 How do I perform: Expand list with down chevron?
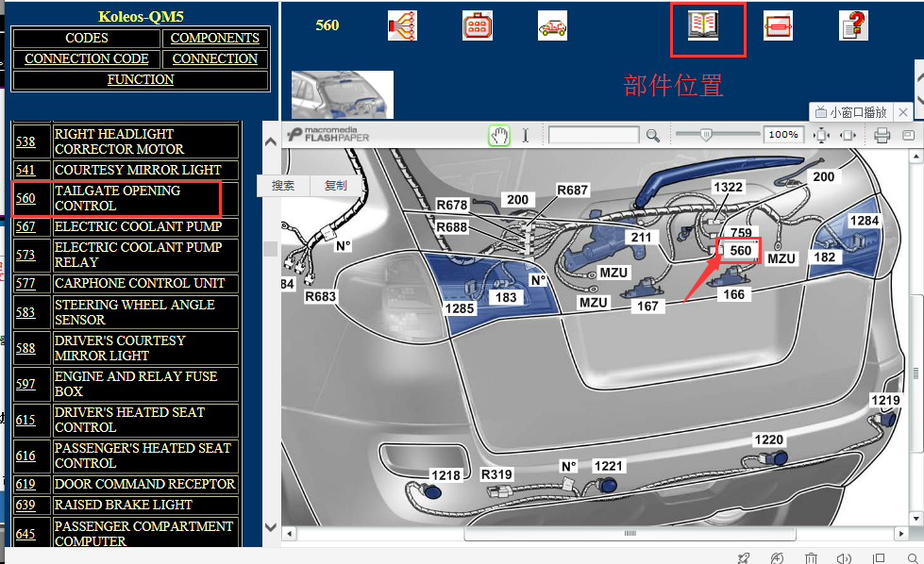pyautogui.click(x=271, y=527)
